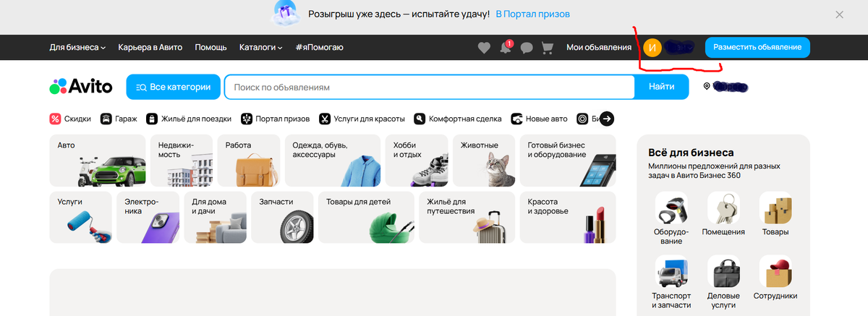Open Готовый бизнес и оборудование category
This screenshot has width=868, height=316.
568,161
